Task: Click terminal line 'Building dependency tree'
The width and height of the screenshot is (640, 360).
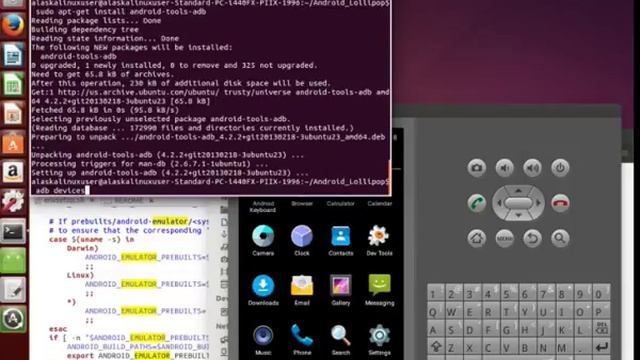Action: (x=85, y=30)
